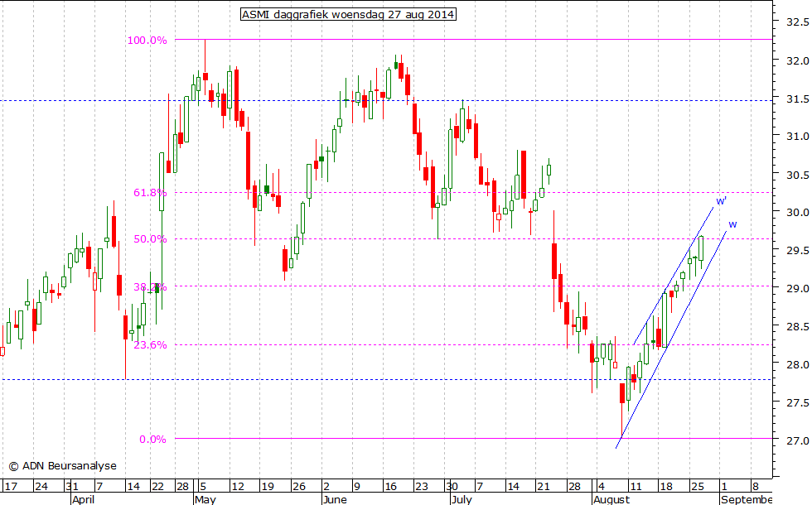Click the "32.5" price axis value

click(797, 22)
